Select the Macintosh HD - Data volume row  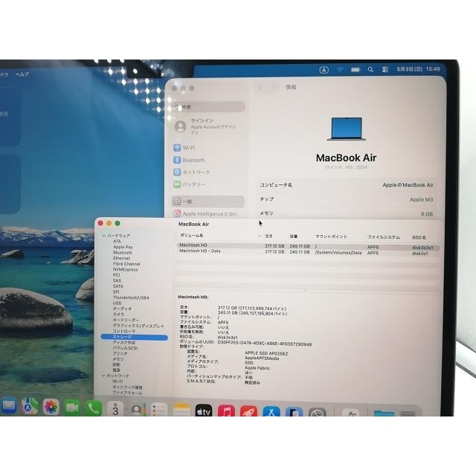308,252
